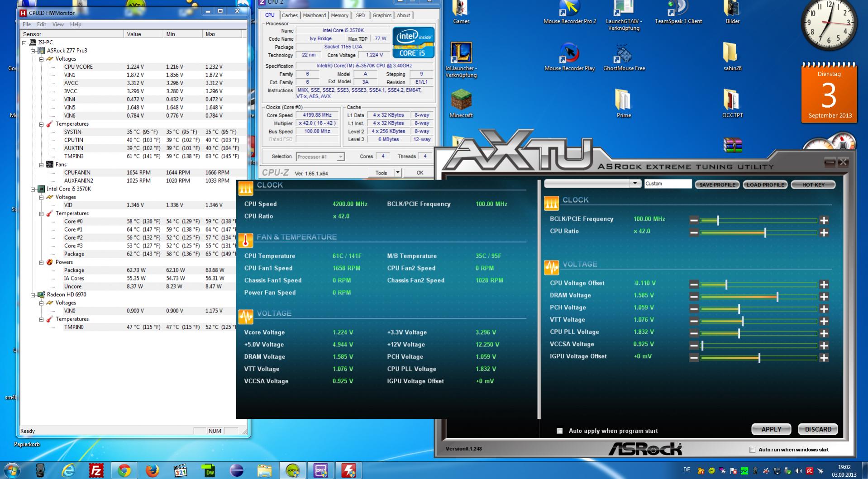Open the AXTU profile dropdown

coord(634,184)
